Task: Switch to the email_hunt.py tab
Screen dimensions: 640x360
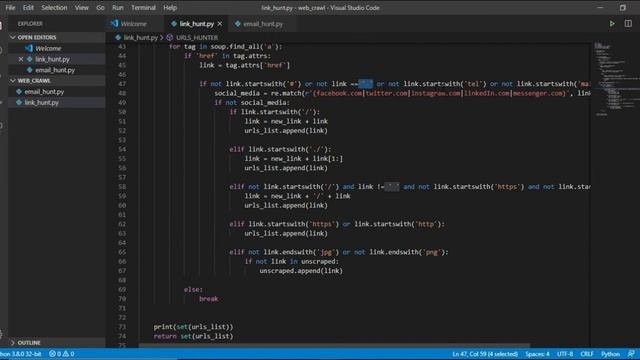Action: tap(263, 24)
